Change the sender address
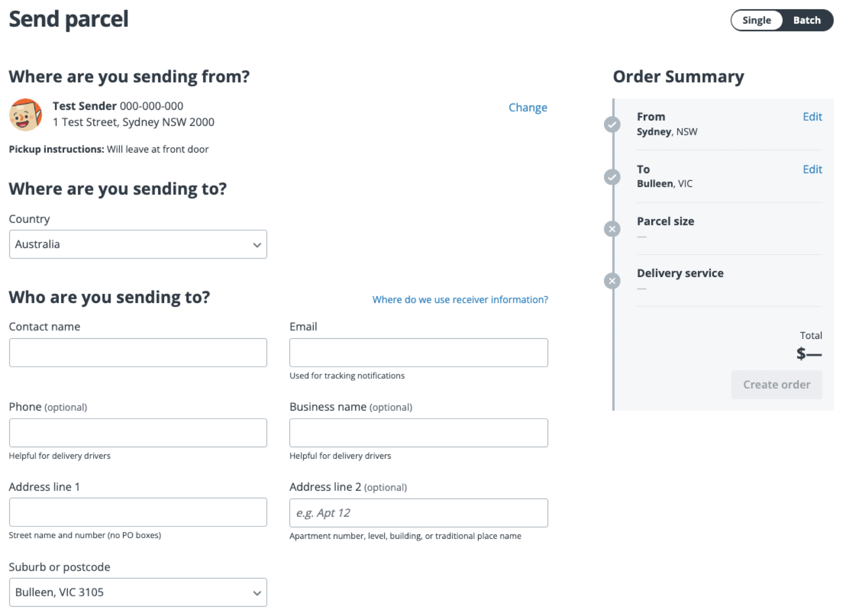 click(x=527, y=107)
